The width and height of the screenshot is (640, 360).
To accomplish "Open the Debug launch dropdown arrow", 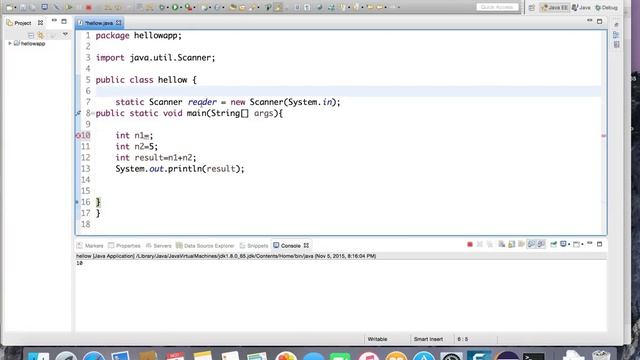I will point(167,8).
